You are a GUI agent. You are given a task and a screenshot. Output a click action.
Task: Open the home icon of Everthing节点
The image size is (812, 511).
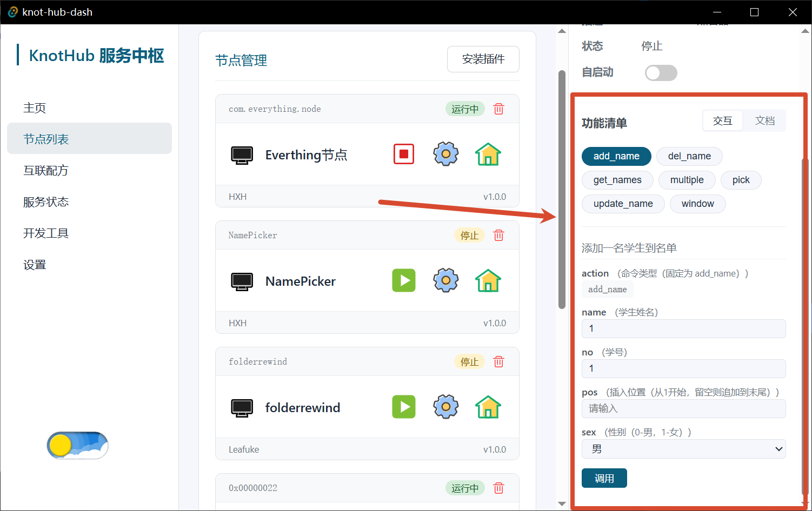tap(488, 154)
